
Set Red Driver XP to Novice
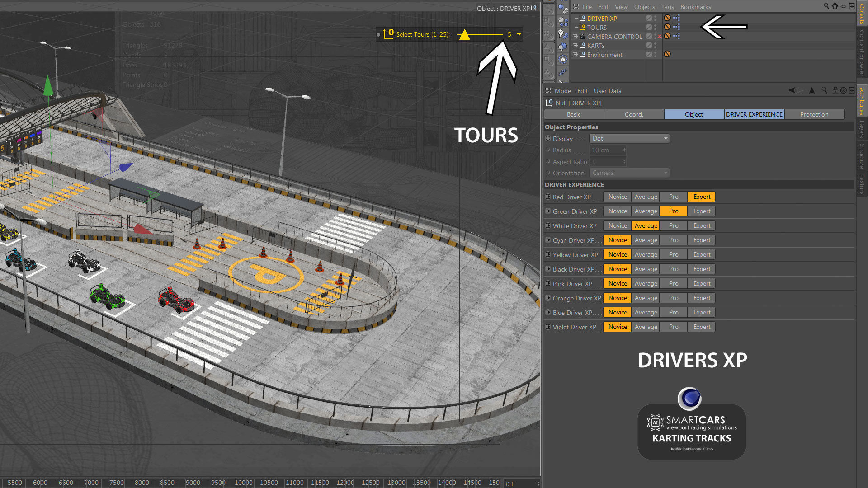click(618, 197)
